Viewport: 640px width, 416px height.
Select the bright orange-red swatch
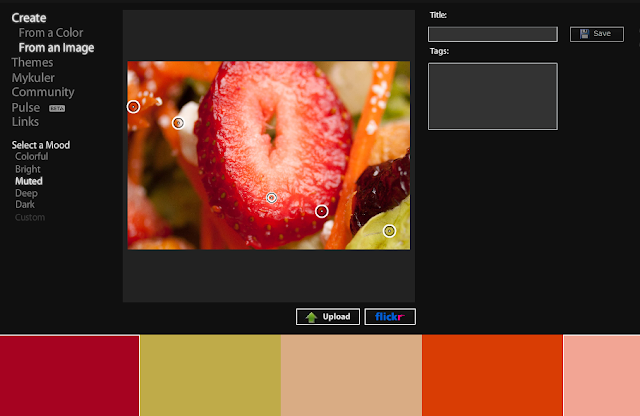tap(492, 376)
